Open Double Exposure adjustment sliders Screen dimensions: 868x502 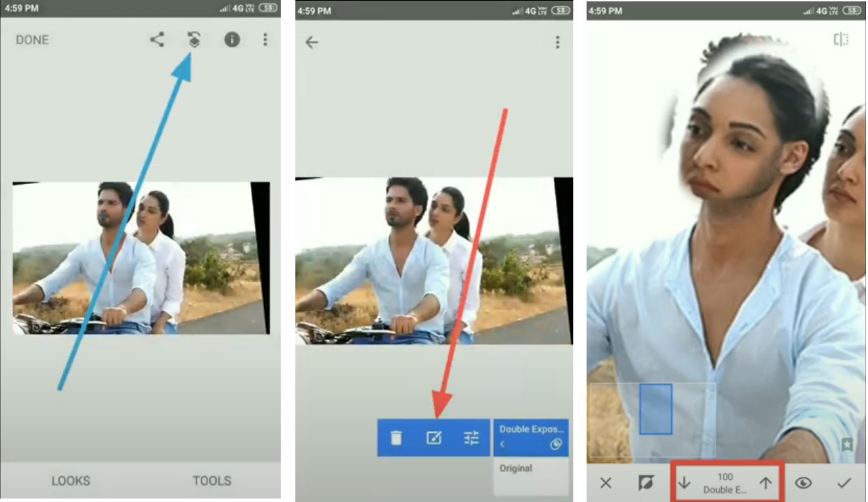(x=472, y=438)
